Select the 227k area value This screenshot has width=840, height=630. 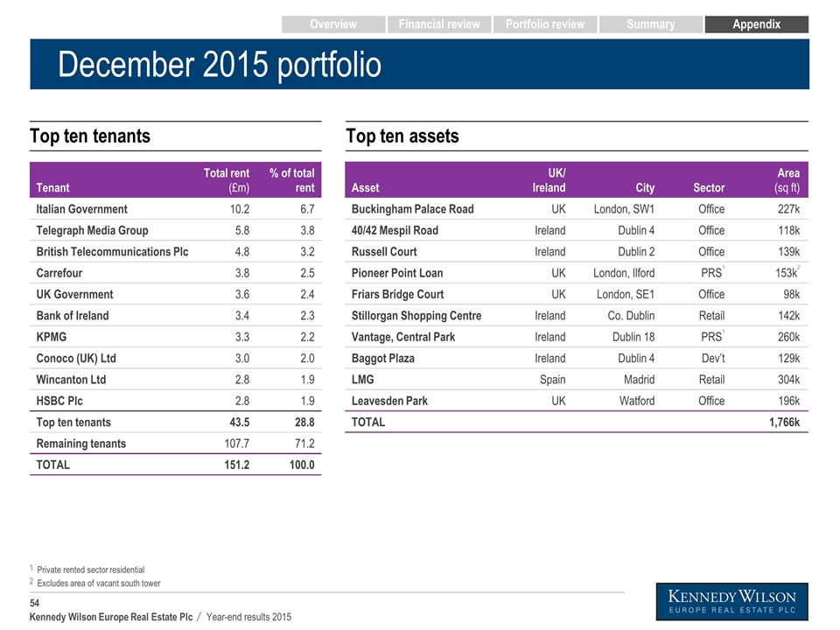(788, 209)
